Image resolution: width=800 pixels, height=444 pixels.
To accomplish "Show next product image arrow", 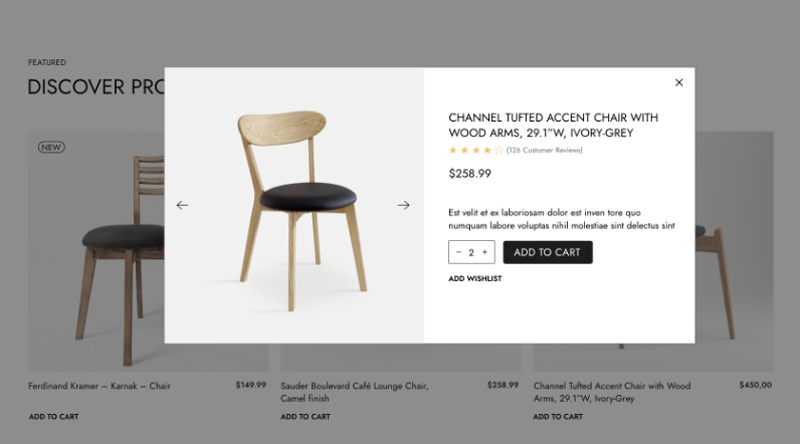I will coord(404,205).
